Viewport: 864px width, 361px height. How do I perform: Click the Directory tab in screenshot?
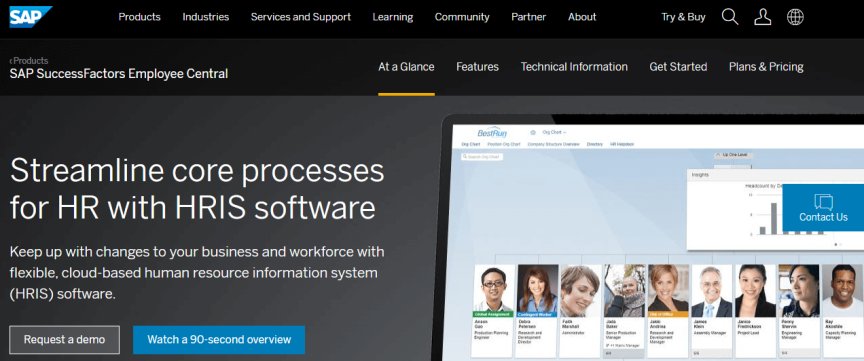coord(595,144)
